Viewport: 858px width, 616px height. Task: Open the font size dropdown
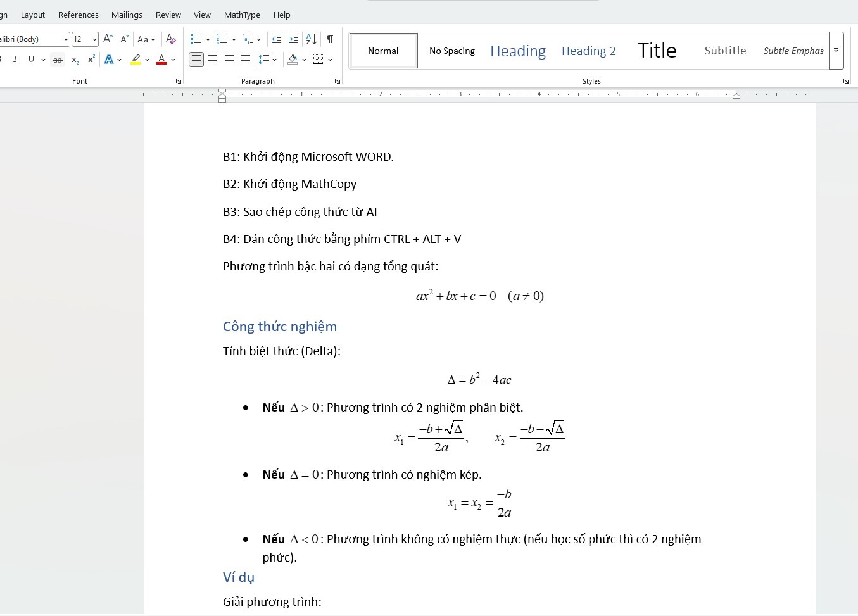(x=94, y=39)
